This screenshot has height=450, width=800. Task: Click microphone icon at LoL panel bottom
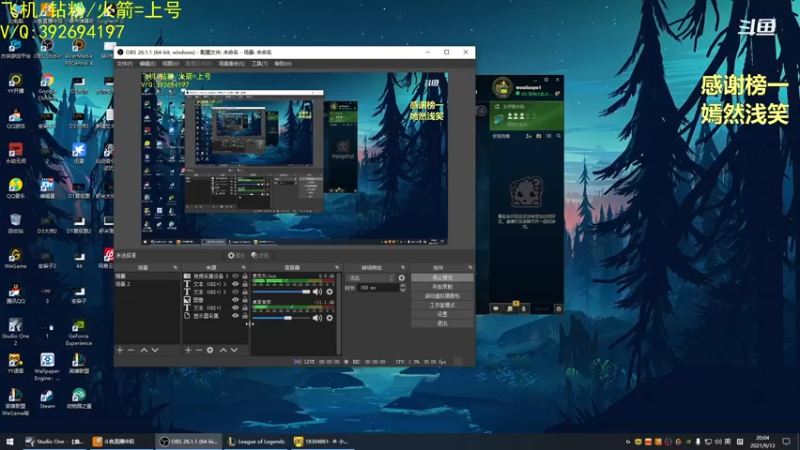coord(524,309)
